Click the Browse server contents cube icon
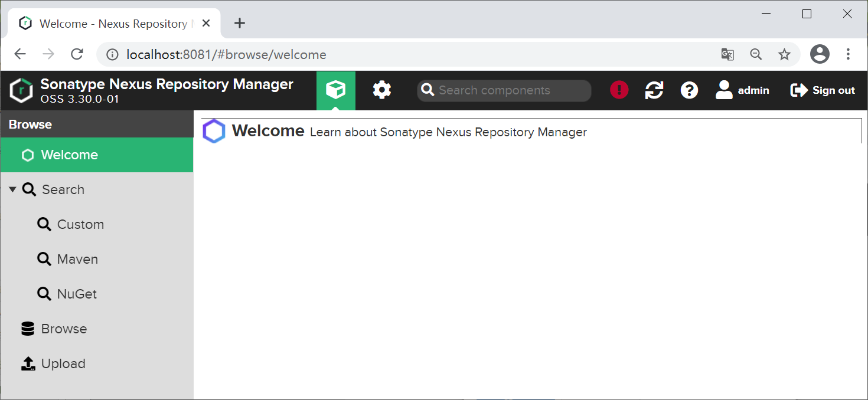This screenshot has height=400, width=868. click(x=335, y=90)
